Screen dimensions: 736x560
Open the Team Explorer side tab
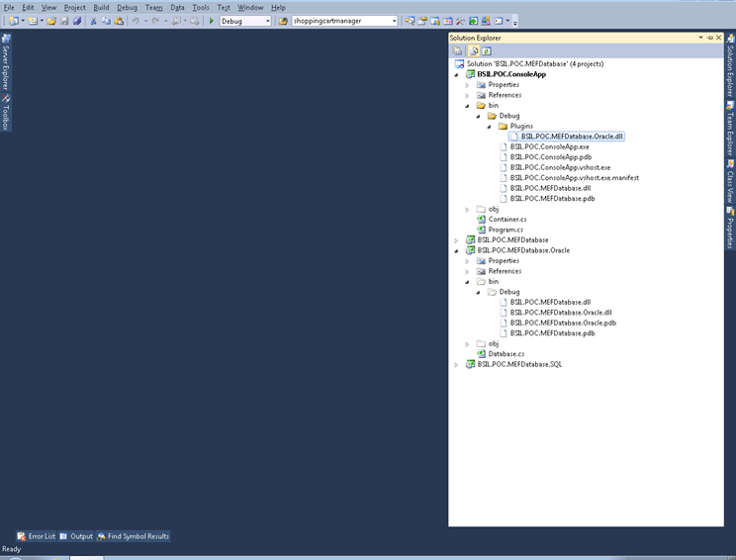click(x=730, y=129)
